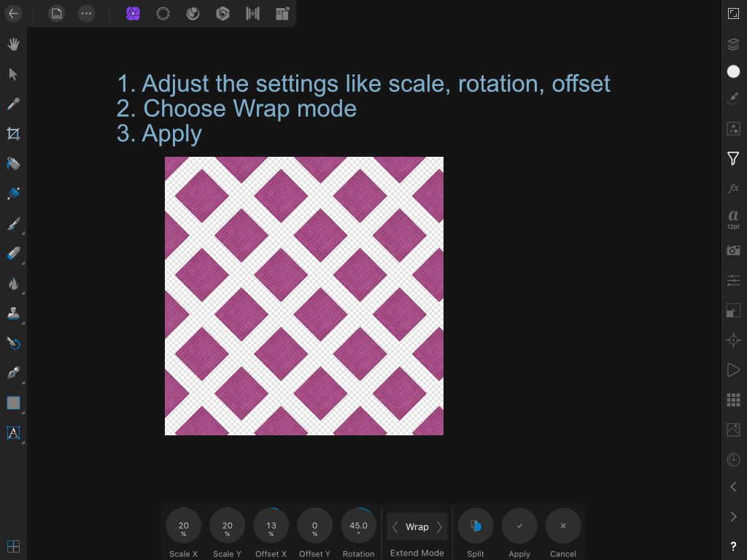Viewport: 747px width, 560px height.
Task: Toggle the grid icon in bottom-left corner
Action: (13, 546)
